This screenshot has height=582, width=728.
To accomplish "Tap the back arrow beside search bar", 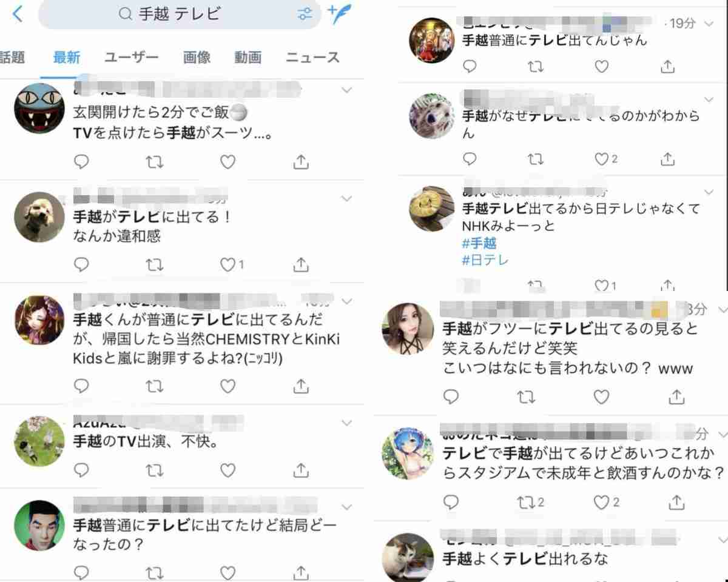I will coord(18,13).
